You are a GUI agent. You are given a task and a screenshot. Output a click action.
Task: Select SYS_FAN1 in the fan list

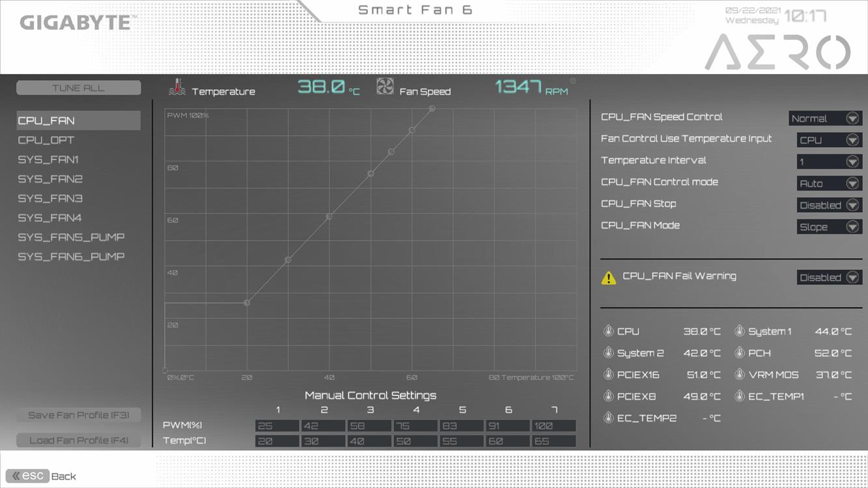(48, 159)
